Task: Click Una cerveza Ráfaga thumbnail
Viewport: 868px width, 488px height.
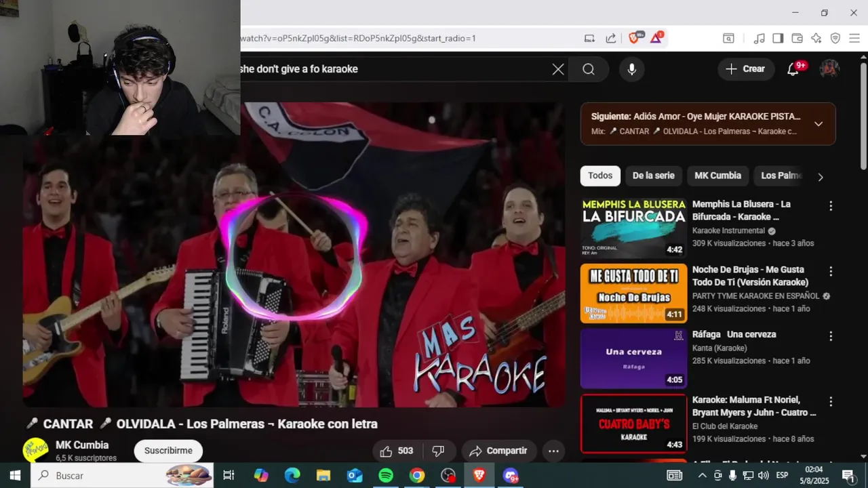Action: pyautogui.click(x=633, y=359)
